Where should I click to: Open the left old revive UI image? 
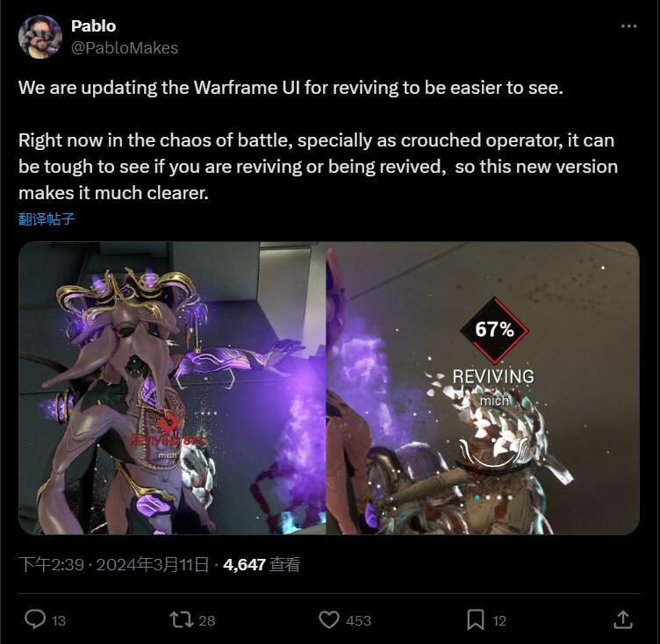click(172, 388)
